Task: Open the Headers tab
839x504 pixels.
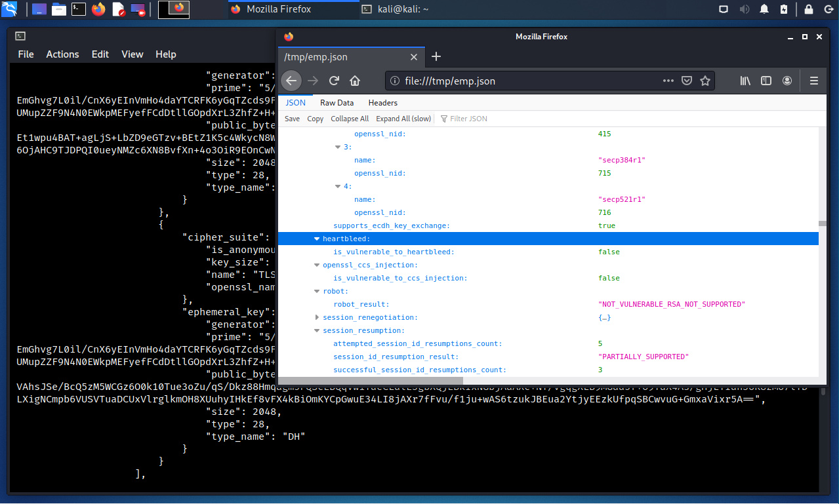Action: pyautogui.click(x=382, y=103)
